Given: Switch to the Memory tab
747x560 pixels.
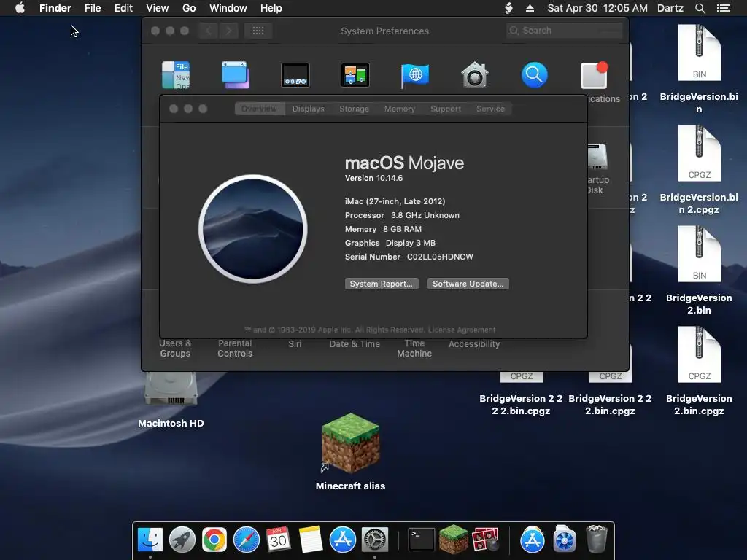Looking at the screenshot, I should click(400, 109).
